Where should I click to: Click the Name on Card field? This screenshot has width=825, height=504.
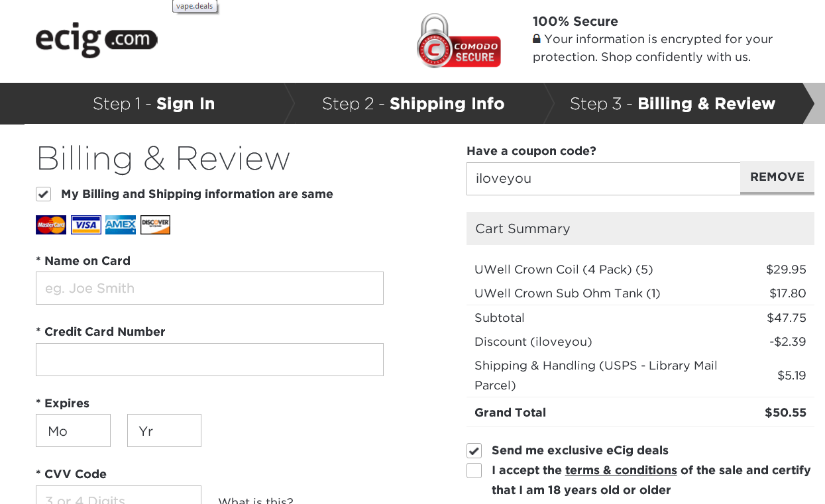click(x=209, y=289)
